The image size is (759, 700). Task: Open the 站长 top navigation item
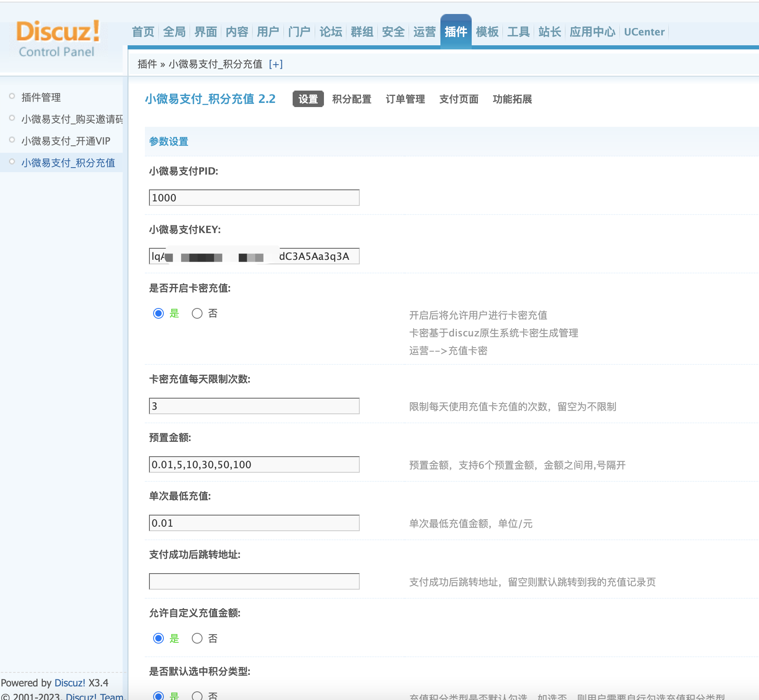pos(549,32)
